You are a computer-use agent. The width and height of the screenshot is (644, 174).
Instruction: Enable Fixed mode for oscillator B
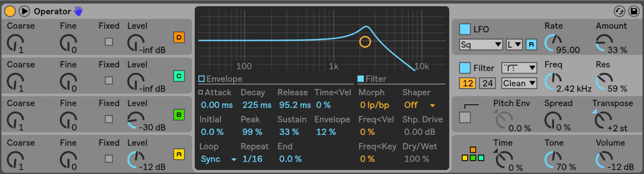[109, 119]
